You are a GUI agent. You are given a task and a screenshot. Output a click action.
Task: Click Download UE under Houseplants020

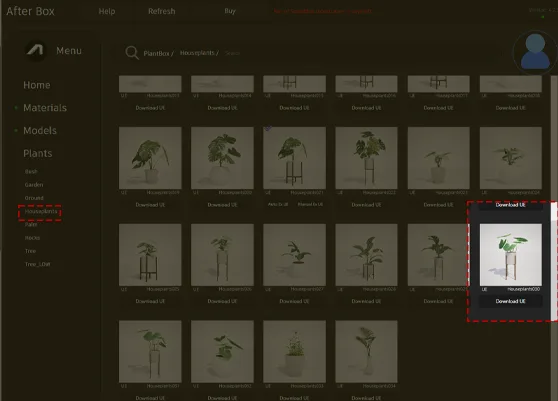coord(222,205)
